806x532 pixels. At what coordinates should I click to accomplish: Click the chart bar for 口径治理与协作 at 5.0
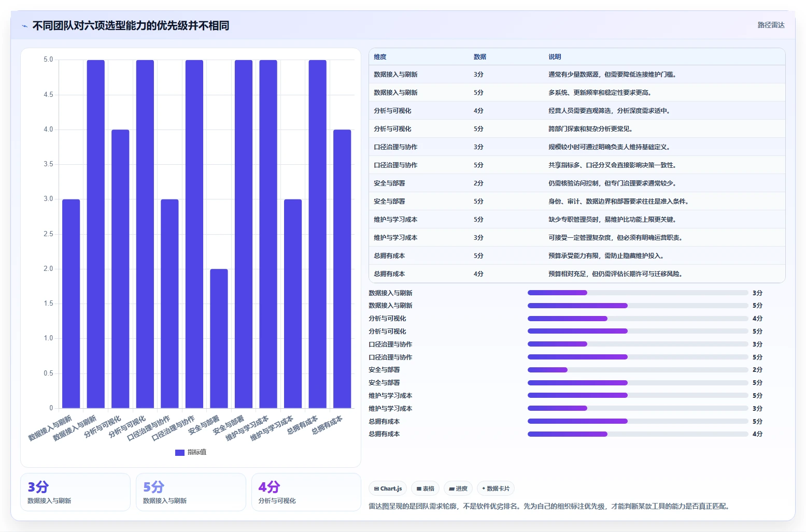point(194,234)
